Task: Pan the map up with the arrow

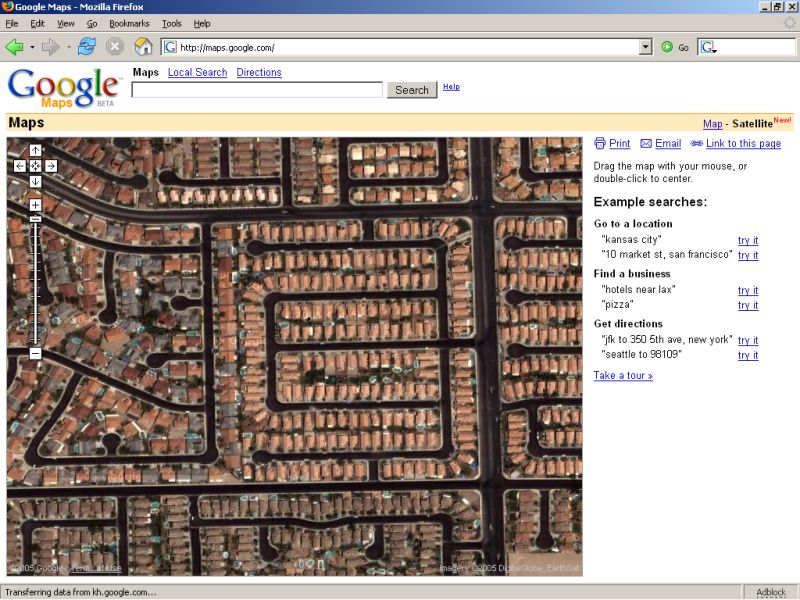Action: [35, 151]
